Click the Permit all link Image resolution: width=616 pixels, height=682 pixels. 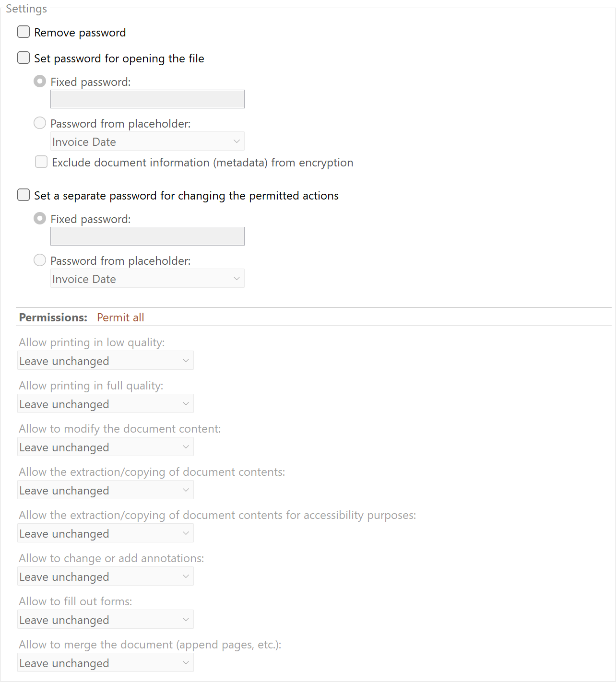(120, 317)
